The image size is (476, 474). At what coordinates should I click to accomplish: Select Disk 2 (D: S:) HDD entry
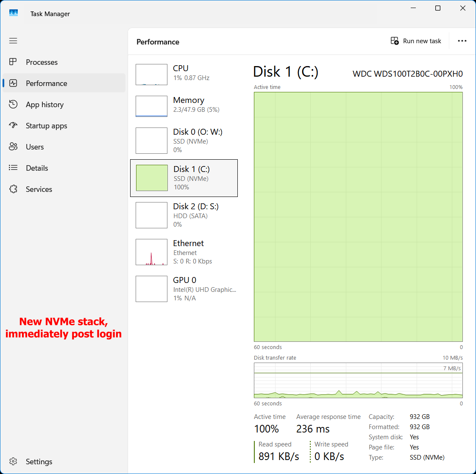[x=184, y=215]
